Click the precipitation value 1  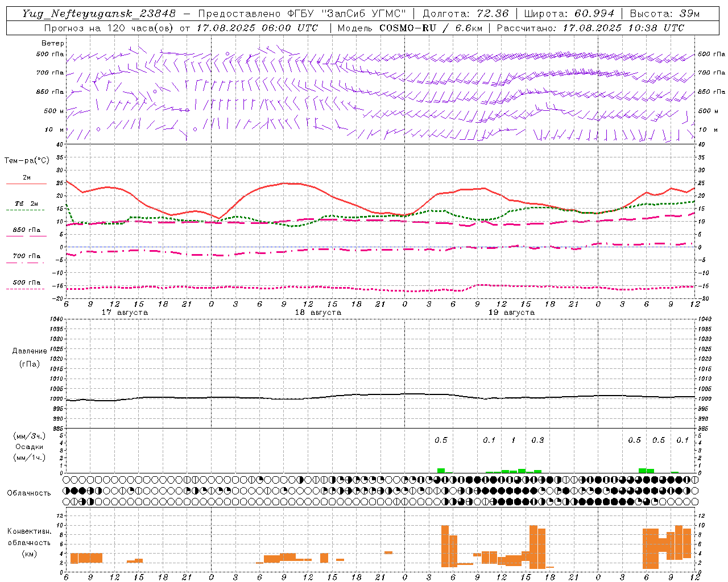click(x=514, y=440)
